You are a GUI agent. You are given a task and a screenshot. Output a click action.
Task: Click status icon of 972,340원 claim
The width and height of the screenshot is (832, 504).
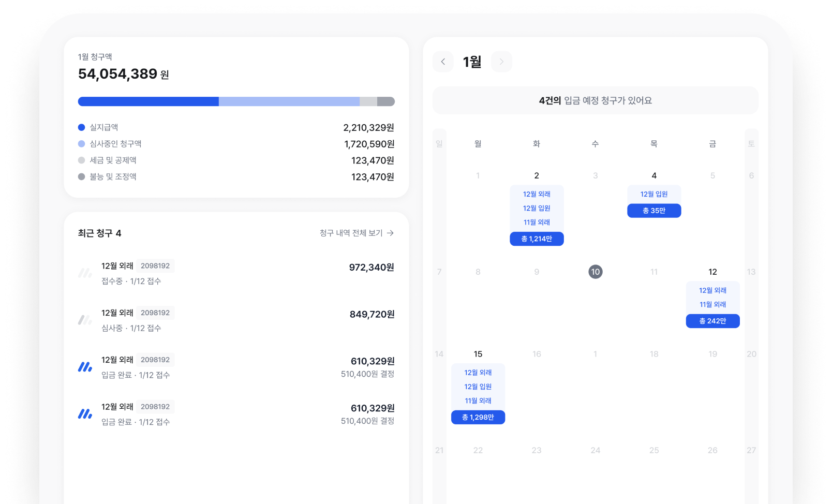coord(85,273)
